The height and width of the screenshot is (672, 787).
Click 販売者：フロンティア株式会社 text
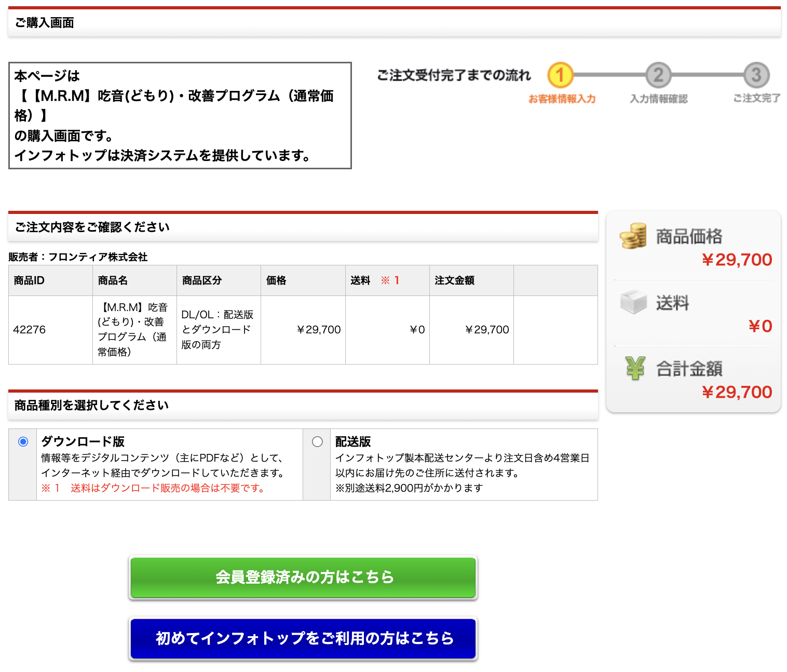78,257
